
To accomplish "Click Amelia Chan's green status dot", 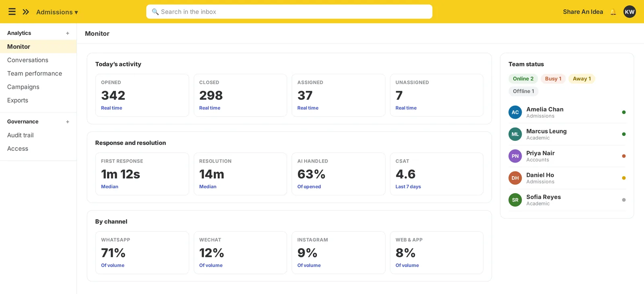I will 624,112.
